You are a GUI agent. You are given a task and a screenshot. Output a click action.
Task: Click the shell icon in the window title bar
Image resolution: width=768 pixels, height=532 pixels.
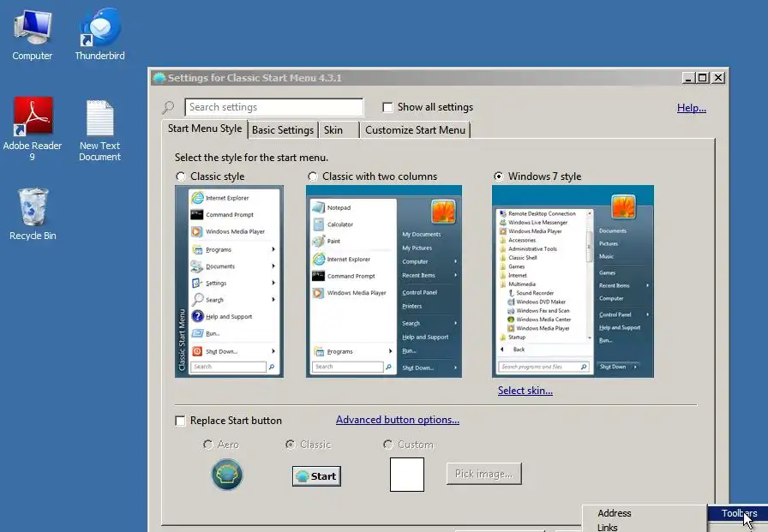[159, 78]
